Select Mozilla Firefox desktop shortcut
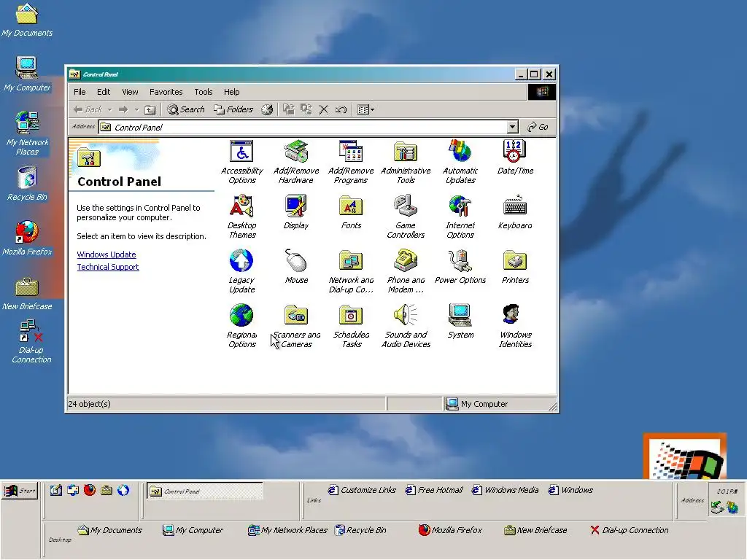Viewport: 747px width, 560px height. pos(27,238)
